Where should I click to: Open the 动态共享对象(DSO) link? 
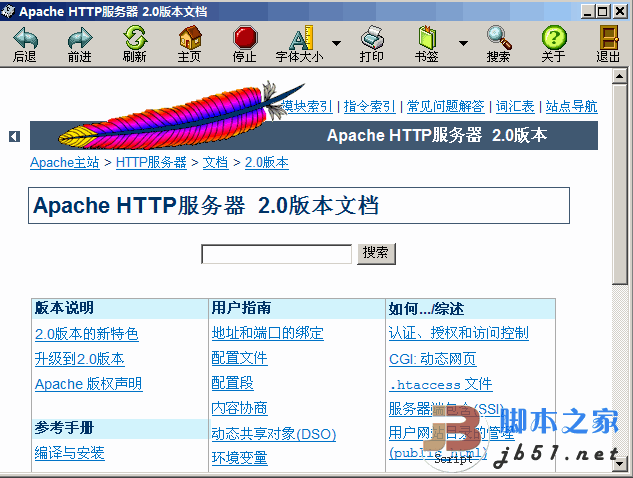point(274,434)
